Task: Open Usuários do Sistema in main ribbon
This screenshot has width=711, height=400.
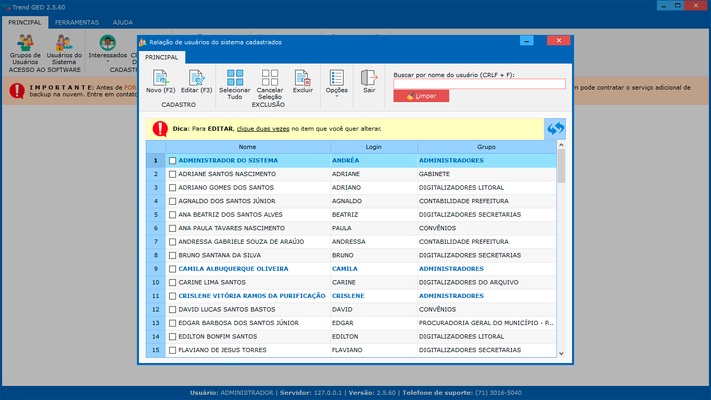Action: [x=65, y=44]
